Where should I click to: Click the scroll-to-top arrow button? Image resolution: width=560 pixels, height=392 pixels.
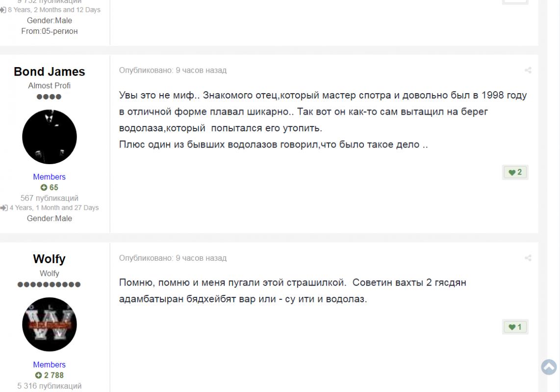click(549, 367)
